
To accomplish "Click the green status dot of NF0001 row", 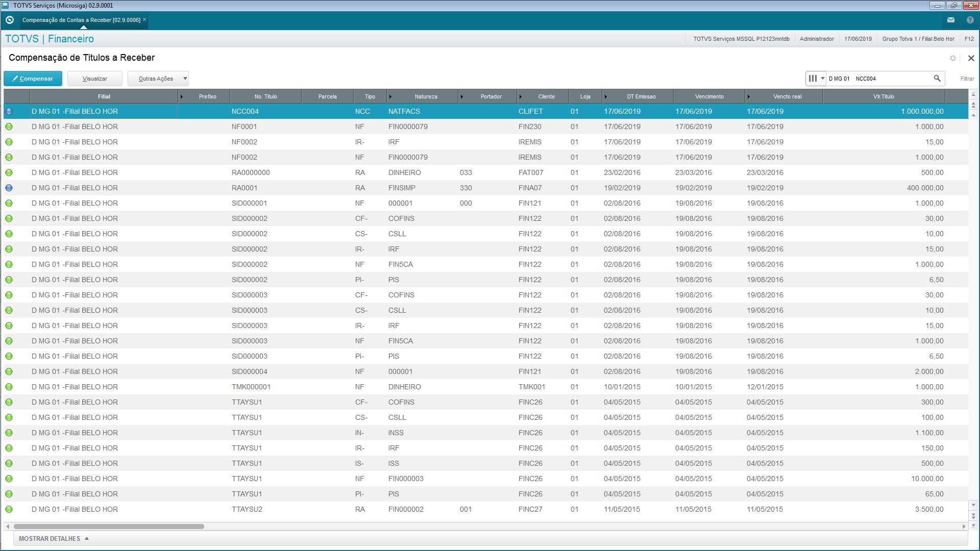I will click(9, 127).
